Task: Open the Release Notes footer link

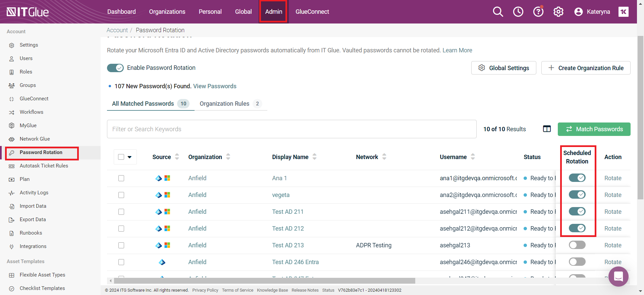Action: coord(305,290)
